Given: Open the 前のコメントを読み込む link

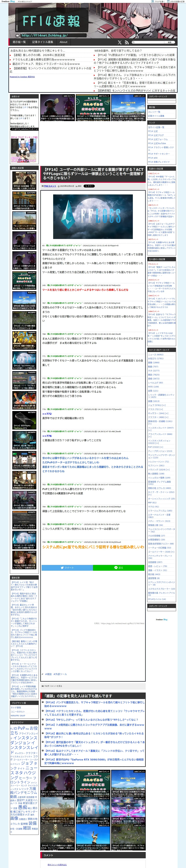Looking at the screenshot, I should (x=57, y=865).
